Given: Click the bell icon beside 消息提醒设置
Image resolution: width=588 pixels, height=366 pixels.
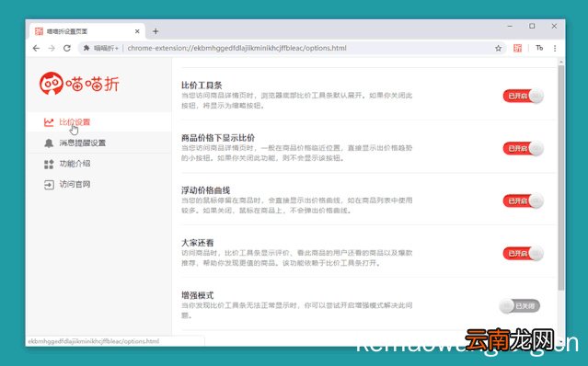Looking at the screenshot, I should 49,143.
